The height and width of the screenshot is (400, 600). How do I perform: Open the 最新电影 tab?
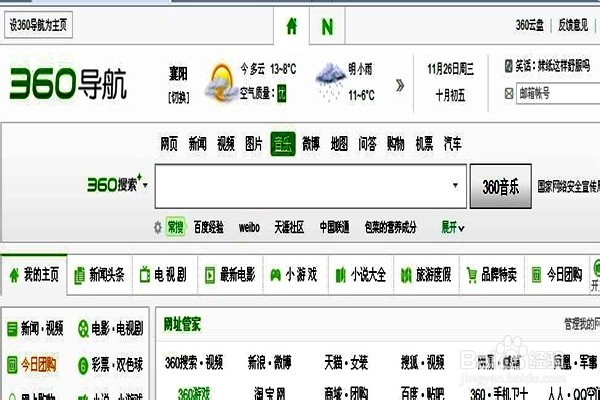coord(230,275)
